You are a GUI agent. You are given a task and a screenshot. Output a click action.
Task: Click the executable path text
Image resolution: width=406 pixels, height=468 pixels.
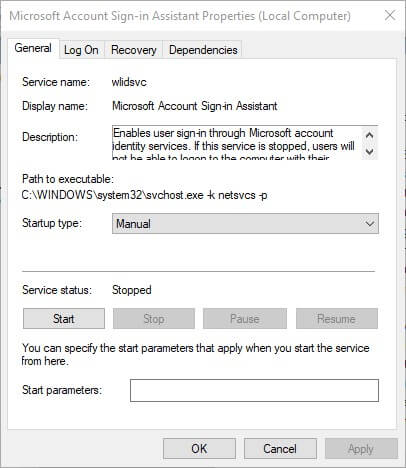[x=144, y=195]
